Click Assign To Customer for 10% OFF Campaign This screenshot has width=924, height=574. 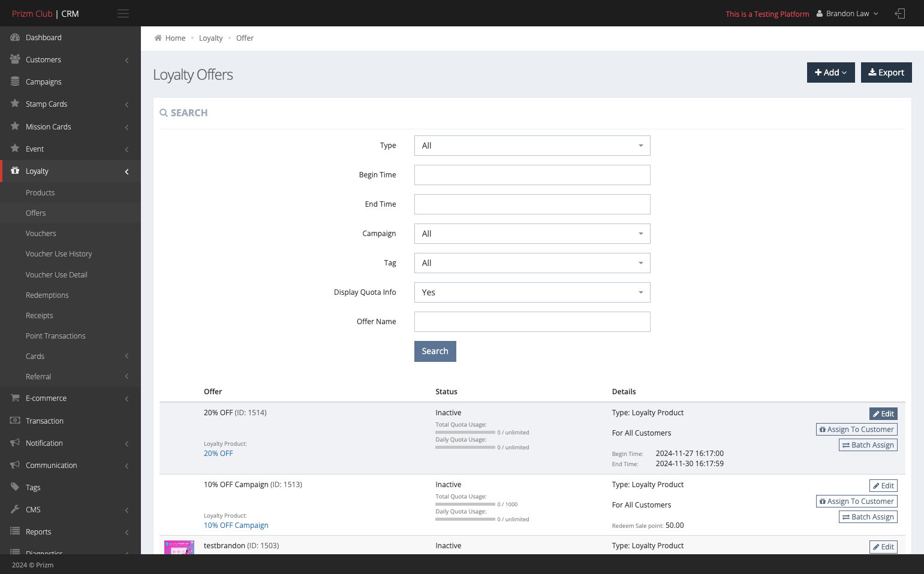point(856,501)
